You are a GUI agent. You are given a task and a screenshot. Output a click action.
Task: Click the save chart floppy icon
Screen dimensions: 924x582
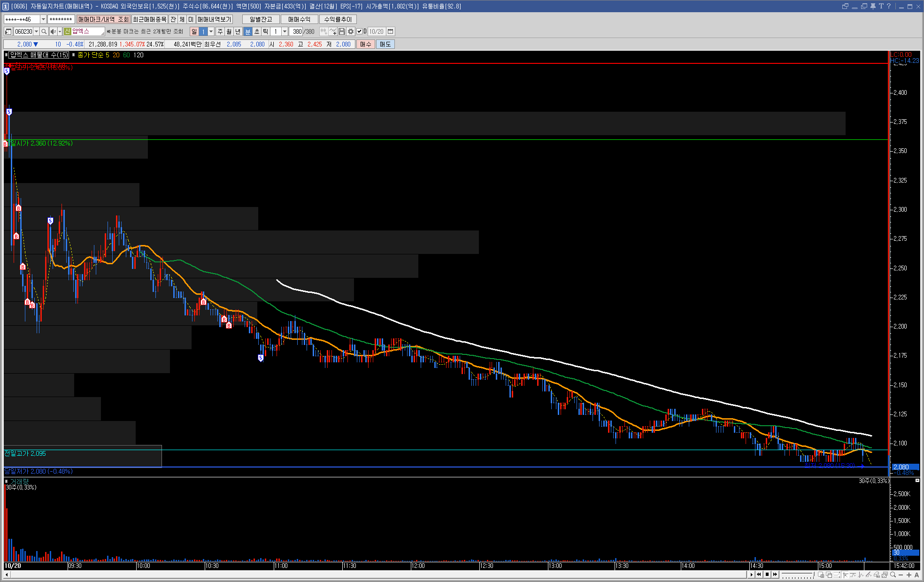(x=342, y=31)
